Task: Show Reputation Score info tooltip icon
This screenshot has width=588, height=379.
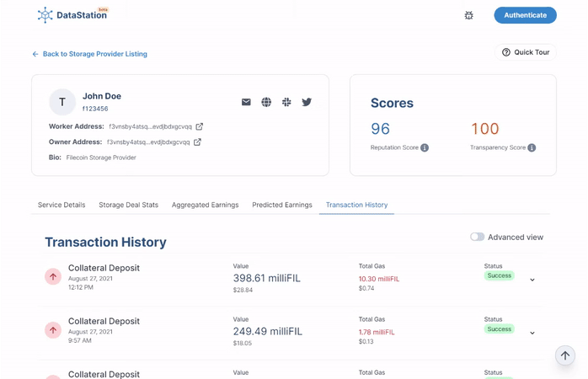Action: point(425,147)
